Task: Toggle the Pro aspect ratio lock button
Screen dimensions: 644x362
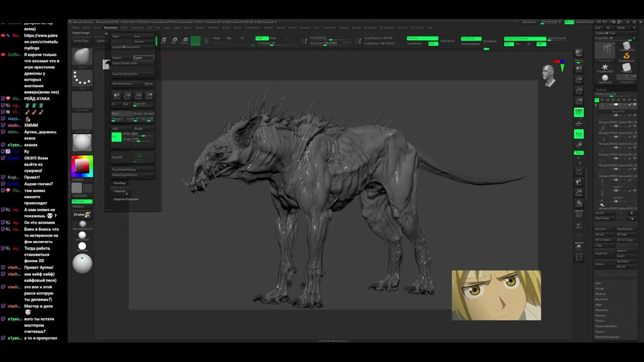Action: tap(116, 137)
